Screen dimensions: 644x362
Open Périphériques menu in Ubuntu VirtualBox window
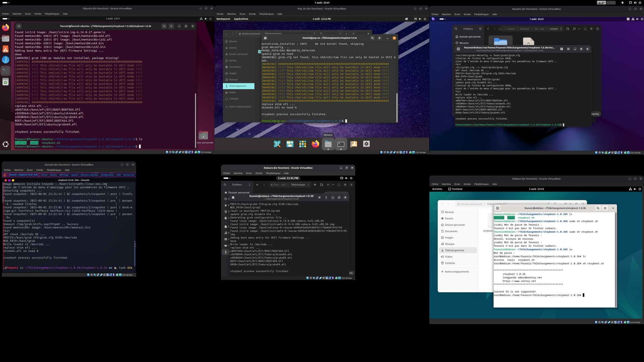click(x=52, y=14)
